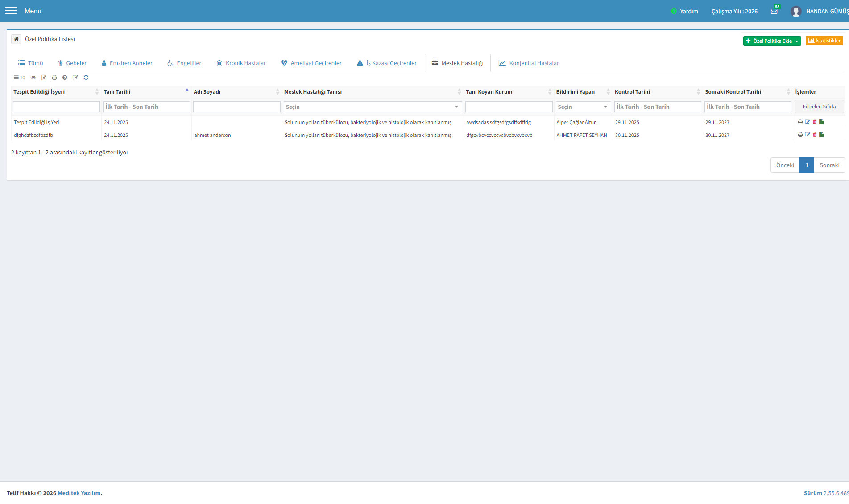Print the first row's record
849x504 pixels.
[800, 122]
